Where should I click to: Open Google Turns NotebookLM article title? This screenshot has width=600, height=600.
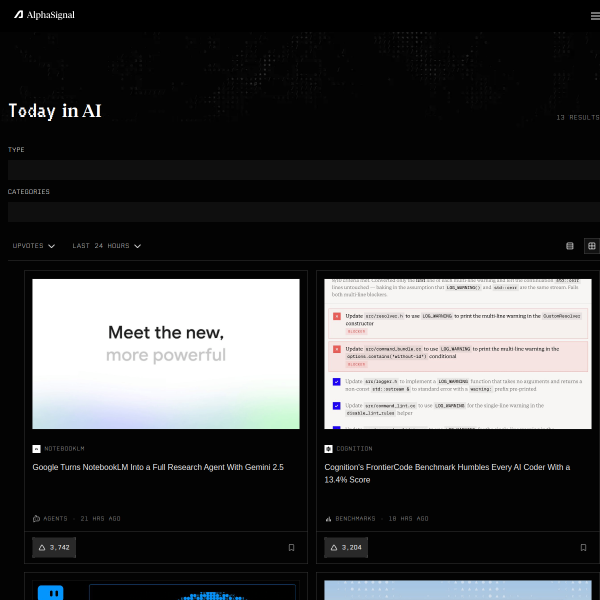[158, 467]
